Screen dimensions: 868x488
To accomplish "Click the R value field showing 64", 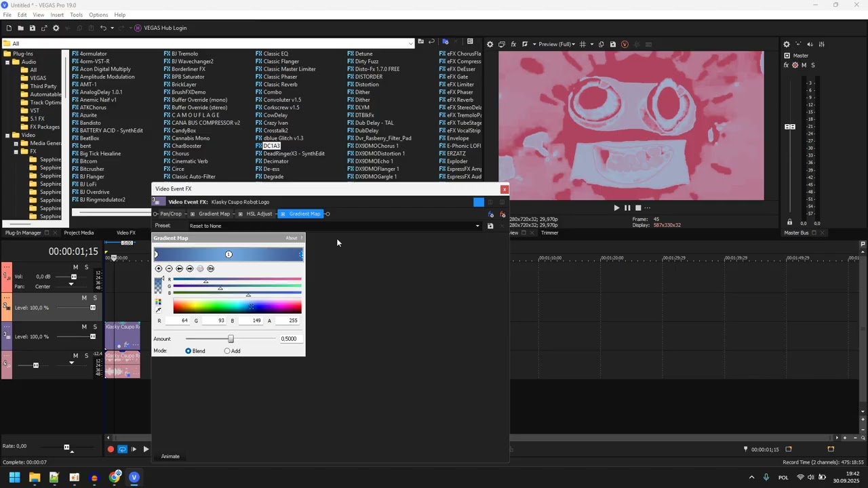I will (178, 321).
